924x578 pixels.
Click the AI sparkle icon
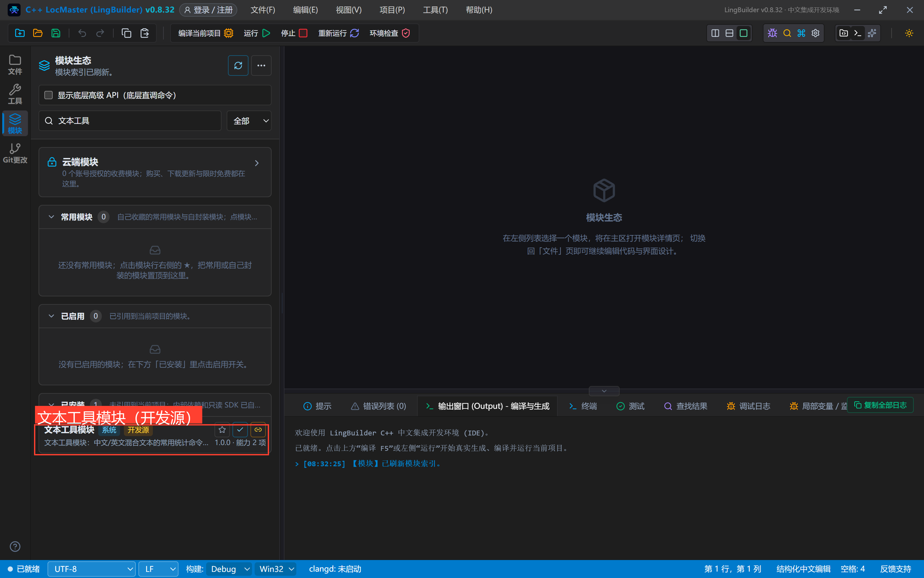[872, 33]
